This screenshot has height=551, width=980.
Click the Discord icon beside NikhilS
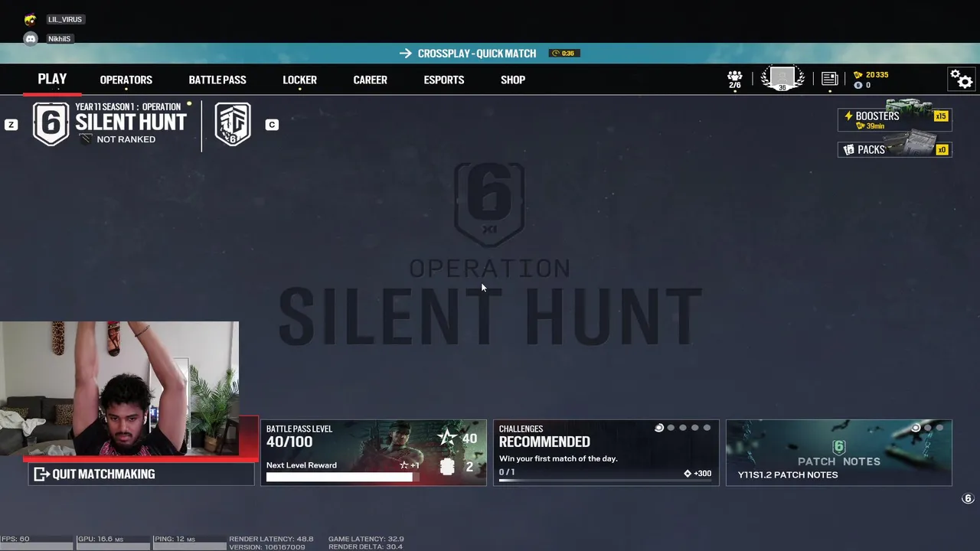31,39
